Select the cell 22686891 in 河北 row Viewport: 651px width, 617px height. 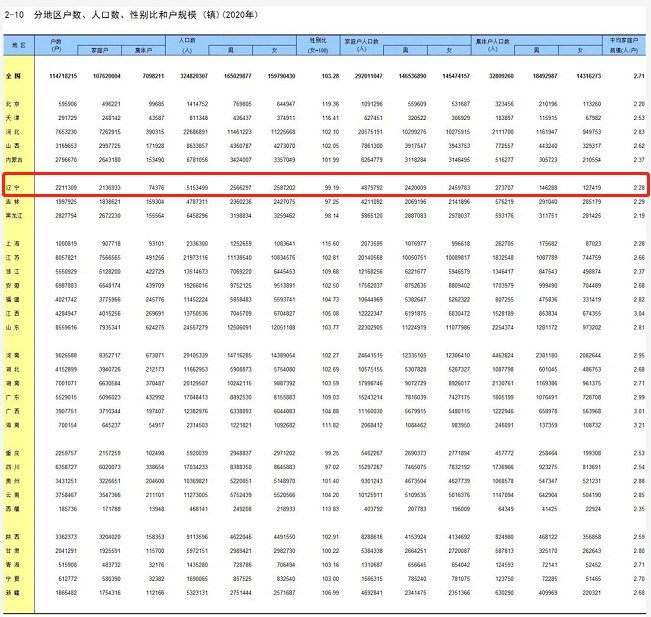(196, 132)
